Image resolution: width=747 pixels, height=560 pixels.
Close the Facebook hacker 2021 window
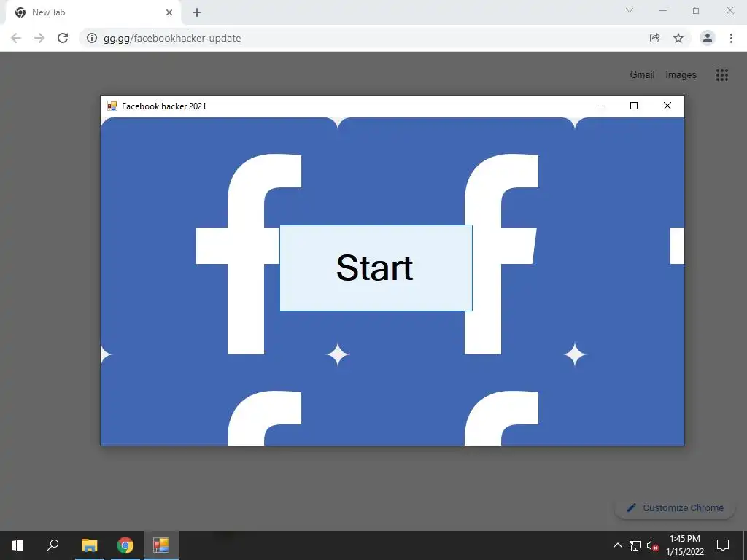[x=667, y=106]
